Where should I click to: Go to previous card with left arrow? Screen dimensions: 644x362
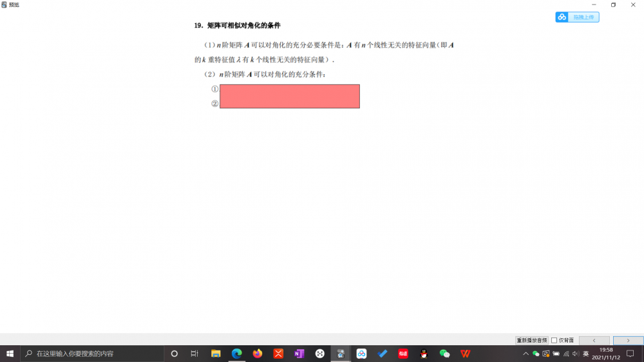(x=594, y=340)
